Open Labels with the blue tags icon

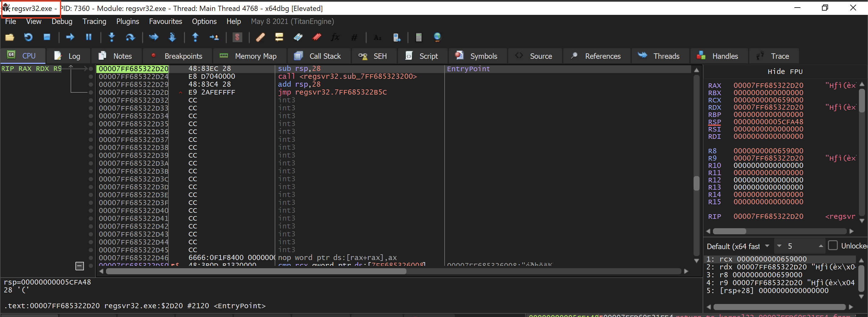point(298,37)
